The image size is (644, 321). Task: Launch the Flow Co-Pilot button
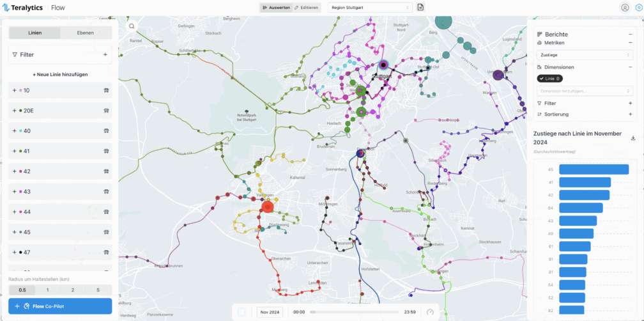[60, 306]
